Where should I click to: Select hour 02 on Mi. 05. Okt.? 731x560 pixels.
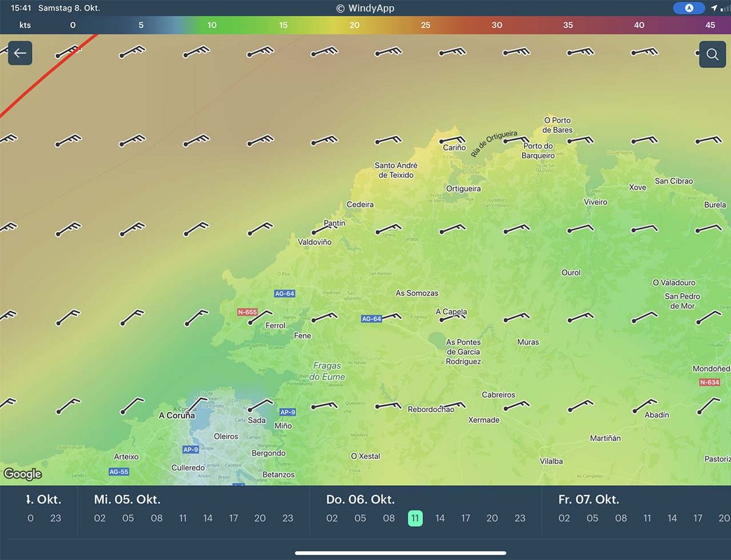click(100, 519)
